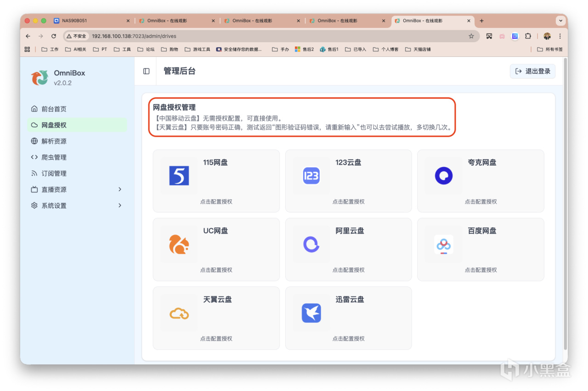
Task: Click the 网盘授权管理 heading text
Action: (174, 107)
